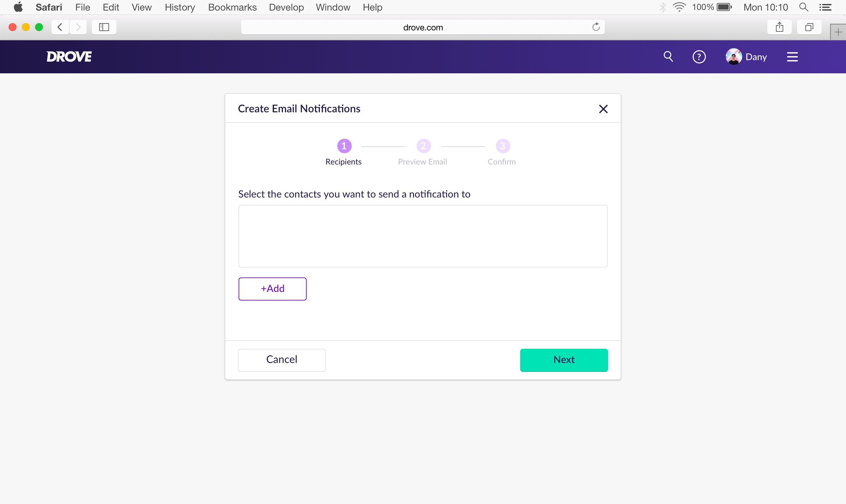Click the Next button

(x=564, y=360)
